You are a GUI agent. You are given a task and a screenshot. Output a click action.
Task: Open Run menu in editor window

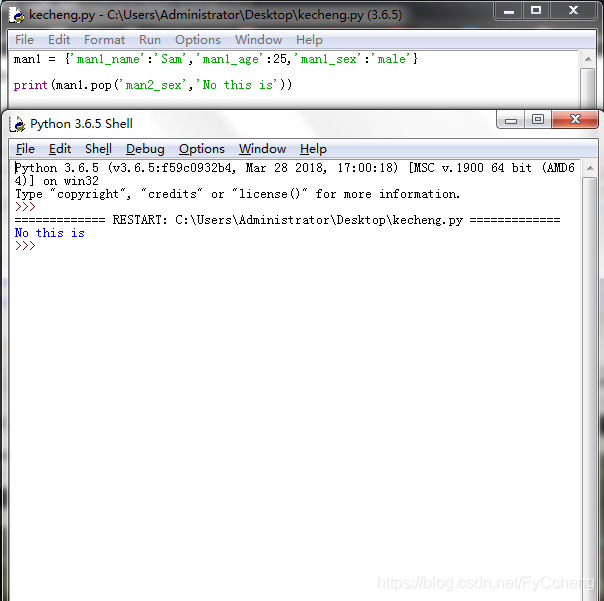pos(150,40)
